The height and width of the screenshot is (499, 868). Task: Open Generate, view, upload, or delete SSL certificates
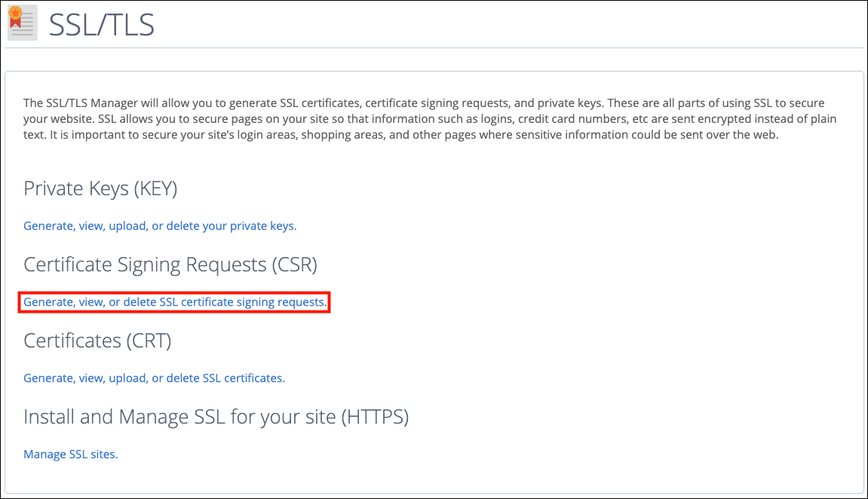[154, 378]
